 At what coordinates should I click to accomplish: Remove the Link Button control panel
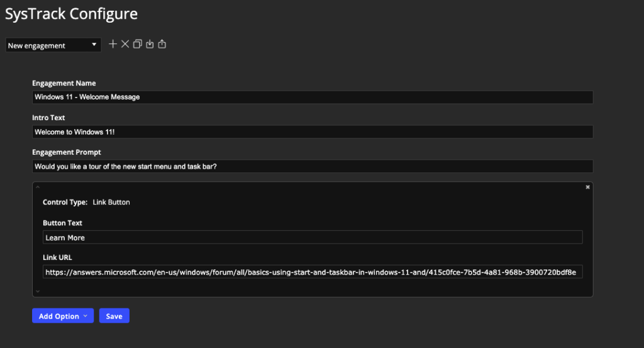[x=588, y=187]
